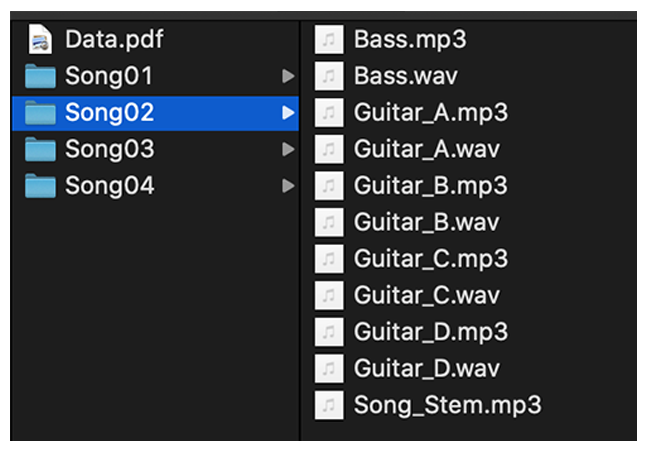648x452 pixels.
Task: Click the Guitar_A.mp3 music note icon
Action: [329, 112]
